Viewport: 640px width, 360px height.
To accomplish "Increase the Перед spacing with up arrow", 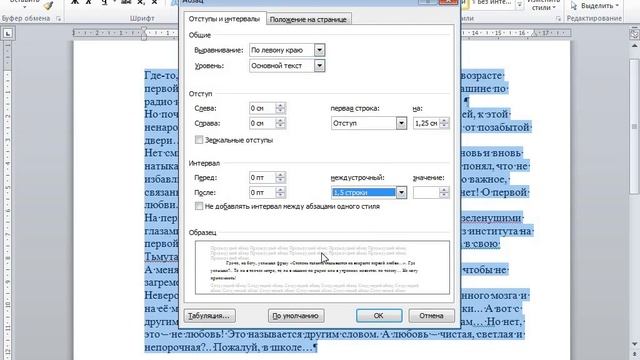I will pos(280,175).
